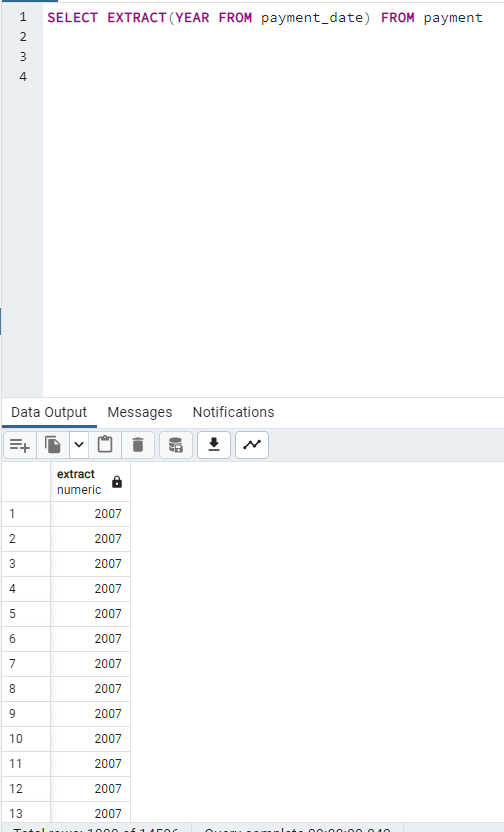Click the SELECT keyword in query editor
Viewport: 504px width, 832px height.
[x=73, y=18]
